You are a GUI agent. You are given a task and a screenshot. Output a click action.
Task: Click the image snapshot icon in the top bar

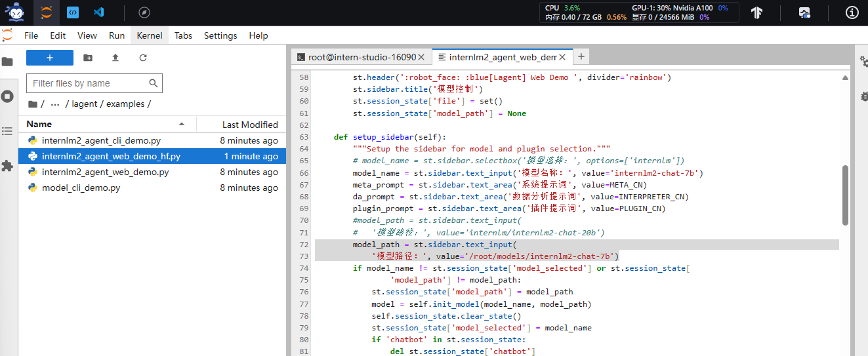[x=804, y=12]
